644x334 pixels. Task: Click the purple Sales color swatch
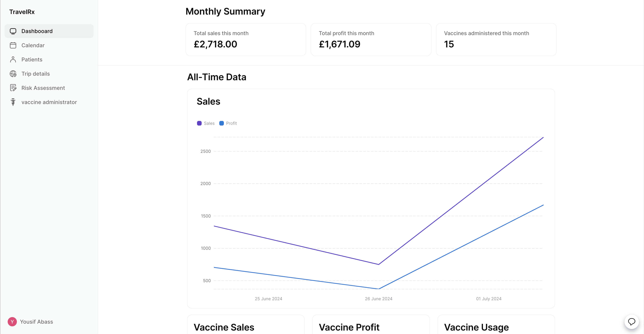pyautogui.click(x=199, y=123)
